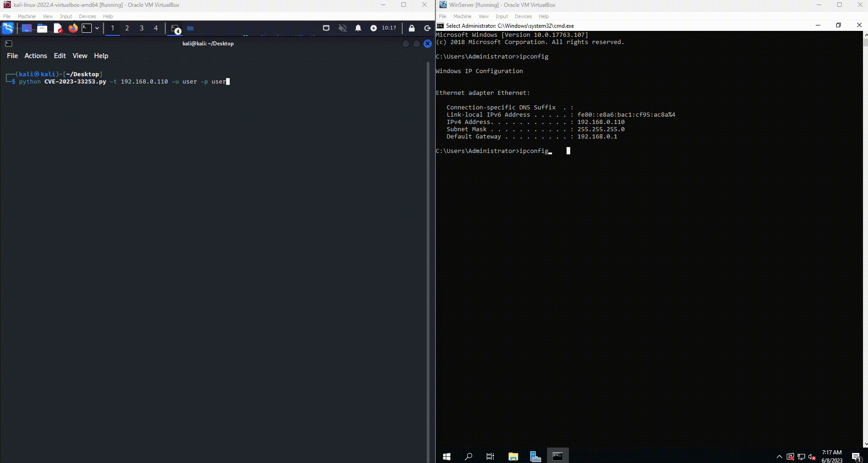Open Windows Action Center notifications icon
The image size is (868, 463).
pos(856,457)
